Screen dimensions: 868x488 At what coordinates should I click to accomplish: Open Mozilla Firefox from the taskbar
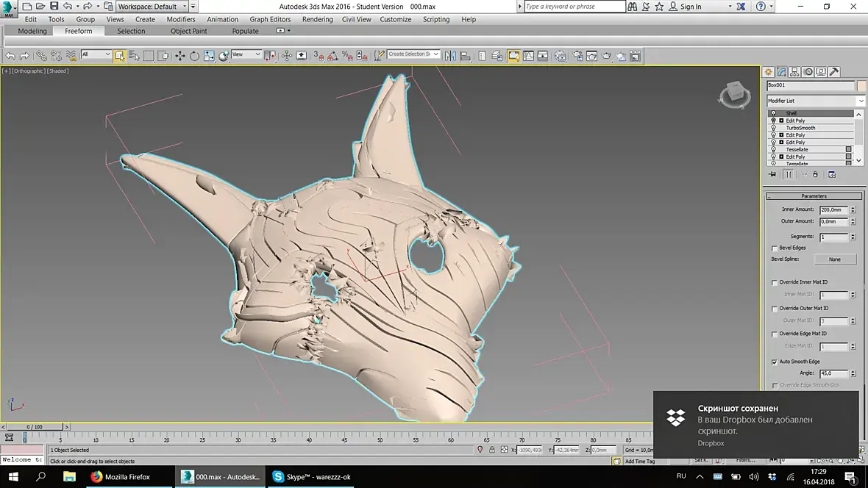coord(120,477)
